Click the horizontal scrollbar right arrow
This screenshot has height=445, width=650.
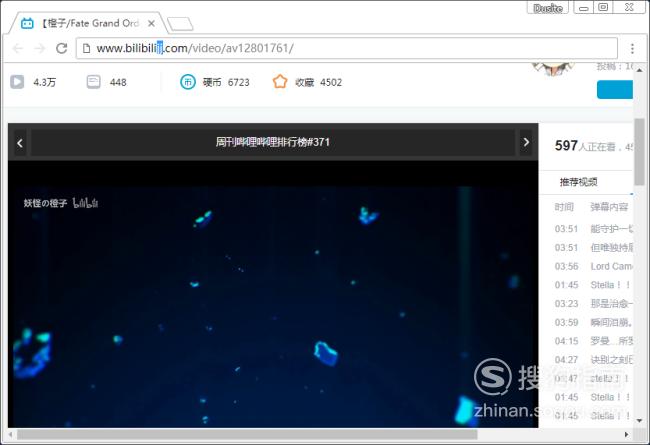point(626,435)
